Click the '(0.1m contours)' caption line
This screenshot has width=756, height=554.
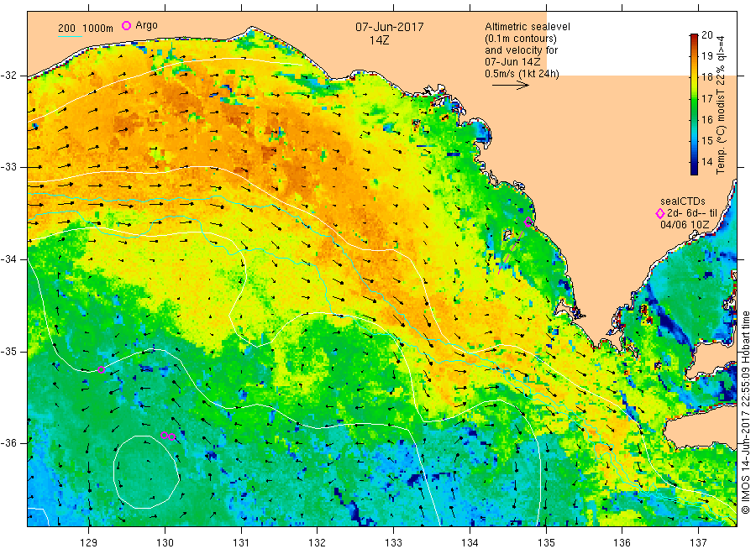[521, 39]
